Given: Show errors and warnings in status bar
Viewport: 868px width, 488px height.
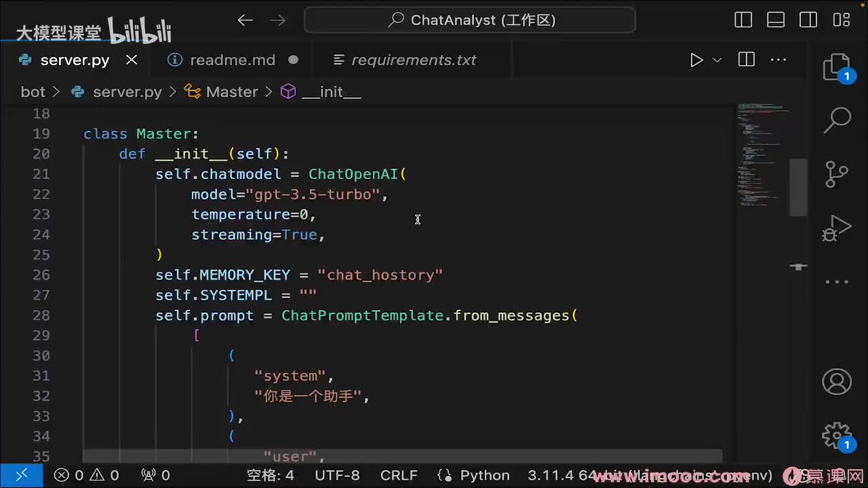Looking at the screenshot, I should (x=86, y=476).
